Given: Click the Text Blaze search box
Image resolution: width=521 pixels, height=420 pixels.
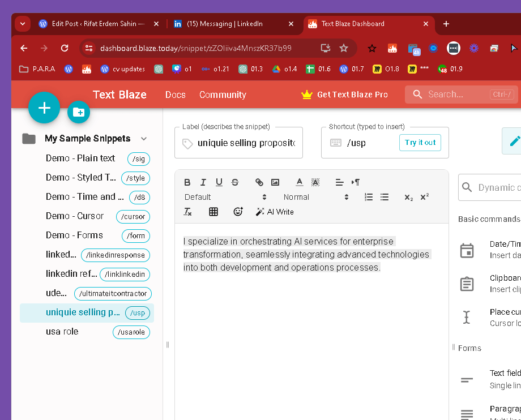Looking at the screenshot, I should point(461,95).
